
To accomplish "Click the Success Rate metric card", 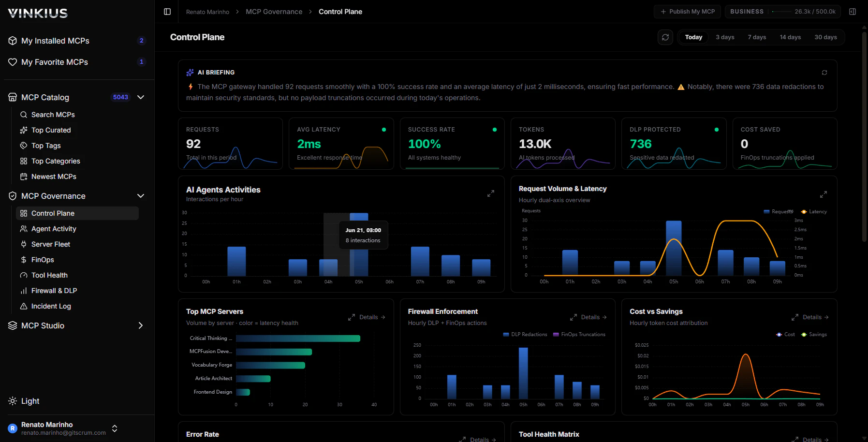I will pos(452,144).
